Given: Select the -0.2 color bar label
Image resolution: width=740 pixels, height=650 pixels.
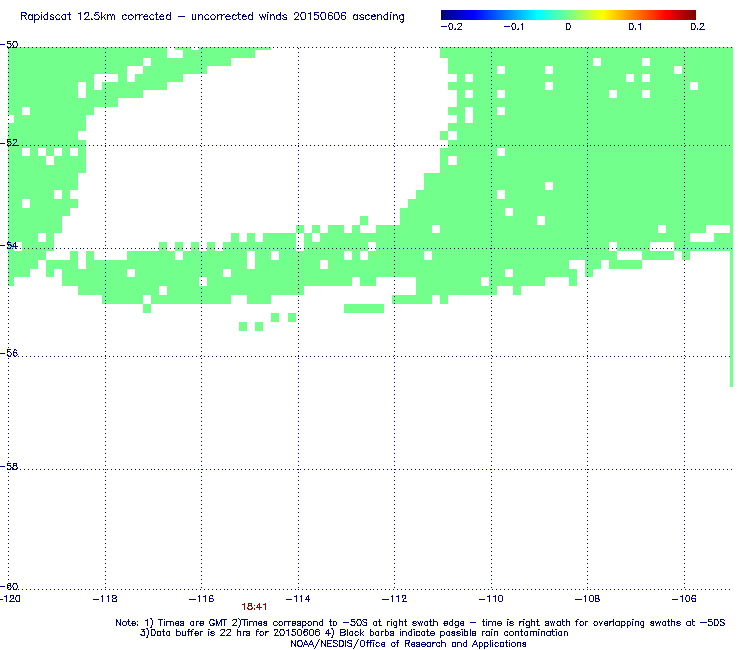Looking at the screenshot, I should coord(452,27).
